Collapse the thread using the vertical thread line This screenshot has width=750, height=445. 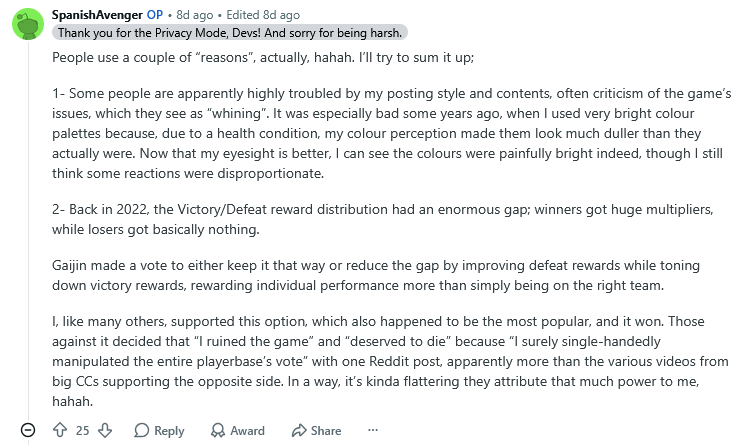pyautogui.click(x=28, y=230)
